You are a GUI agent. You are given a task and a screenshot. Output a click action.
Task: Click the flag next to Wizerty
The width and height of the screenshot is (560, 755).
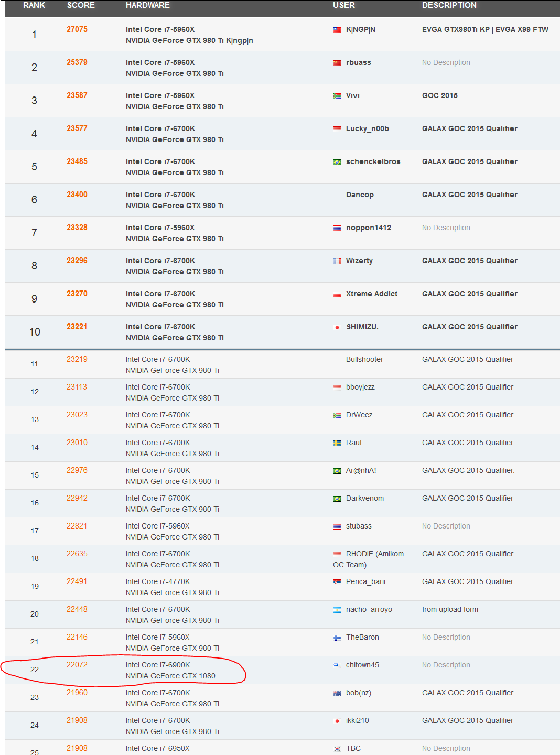[x=337, y=261]
